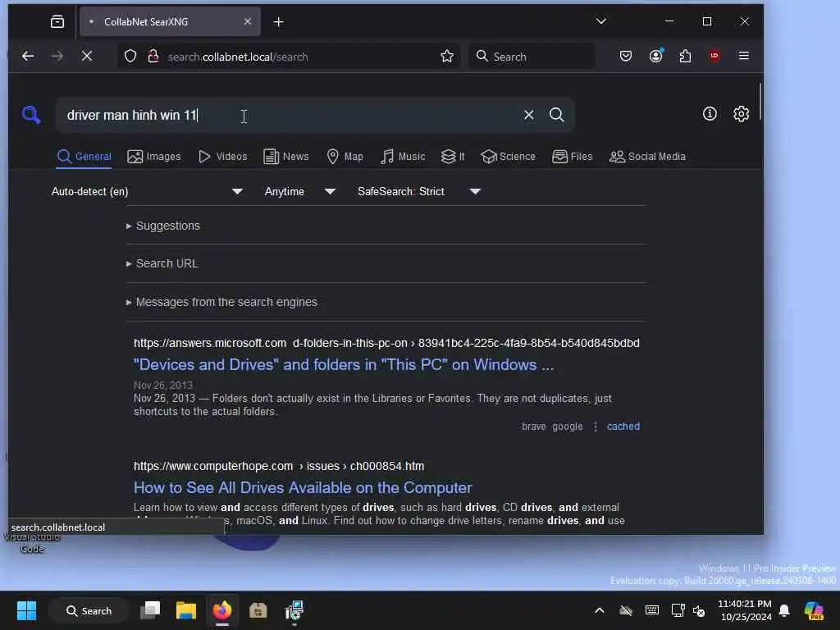Image resolution: width=840 pixels, height=630 pixels.
Task: Open Task View on taskbar
Action: pyautogui.click(x=150, y=610)
